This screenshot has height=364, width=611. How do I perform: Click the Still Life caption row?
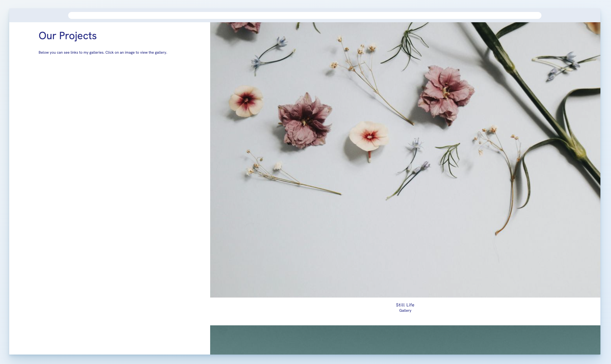pyautogui.click(x=405, y=307)
